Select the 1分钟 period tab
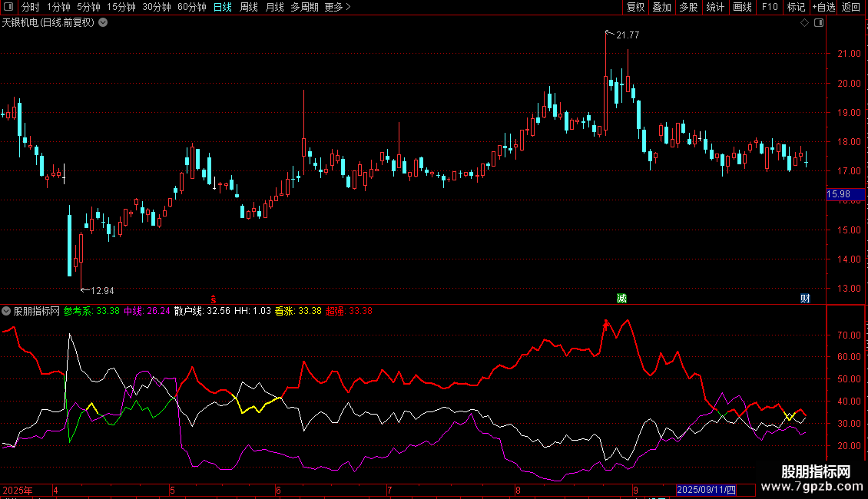This screenshot has width=868, height=499. coord(58,7)
